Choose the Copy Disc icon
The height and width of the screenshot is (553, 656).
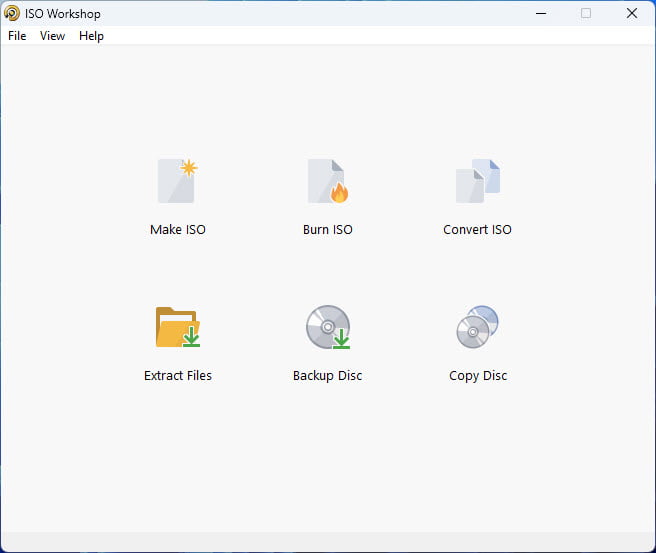pos(478,327)
